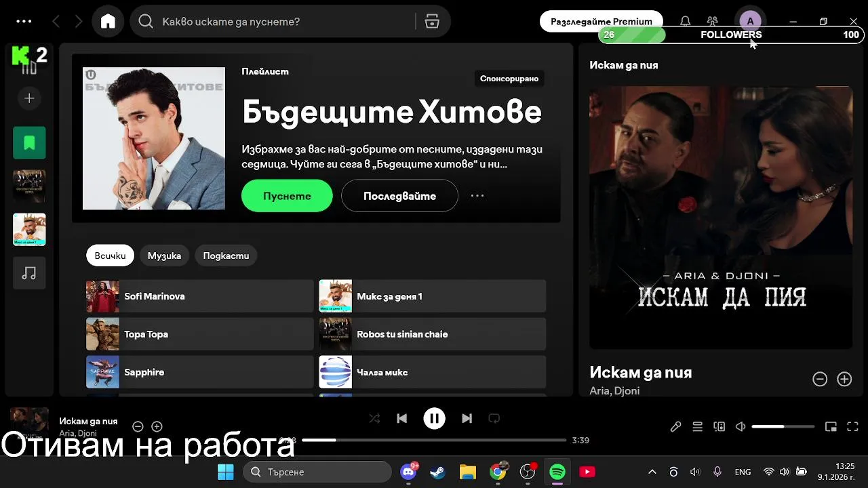868x488 pixels.
Task: Open File Explorer from taskbar
Action: [468, 472]
